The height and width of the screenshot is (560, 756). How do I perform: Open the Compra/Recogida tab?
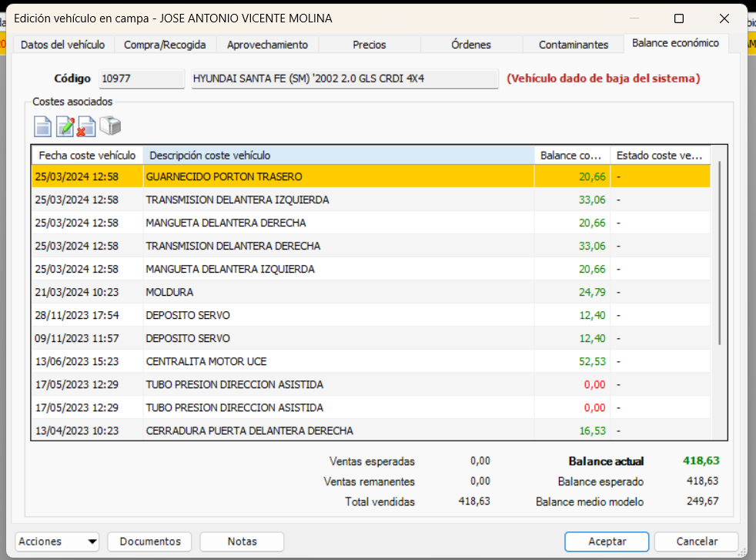pos(163,45)
